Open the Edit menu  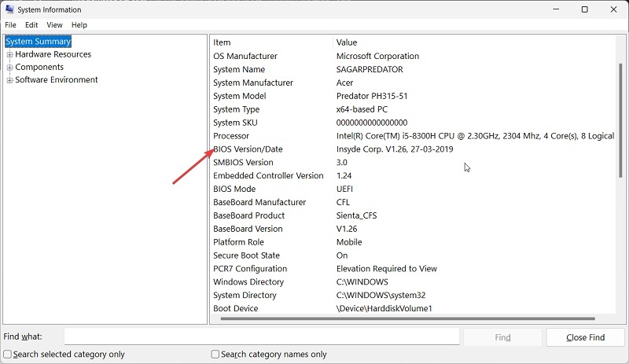[31, 25]
